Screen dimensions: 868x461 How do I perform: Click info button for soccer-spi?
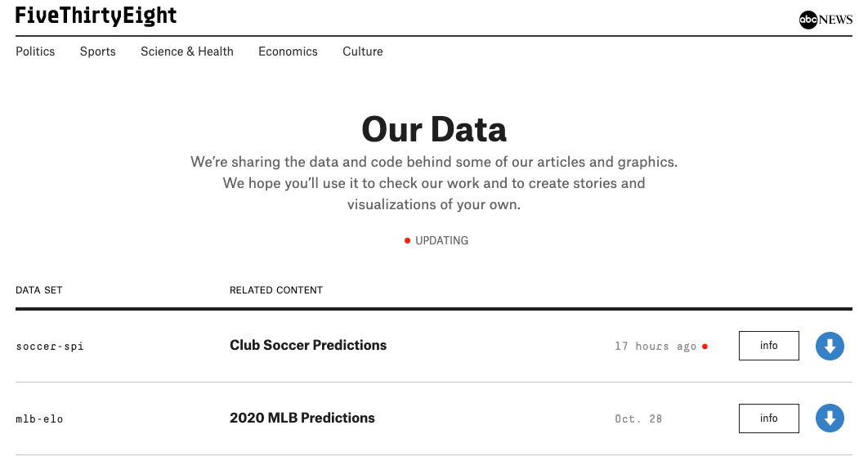click(x=768, y=346)
